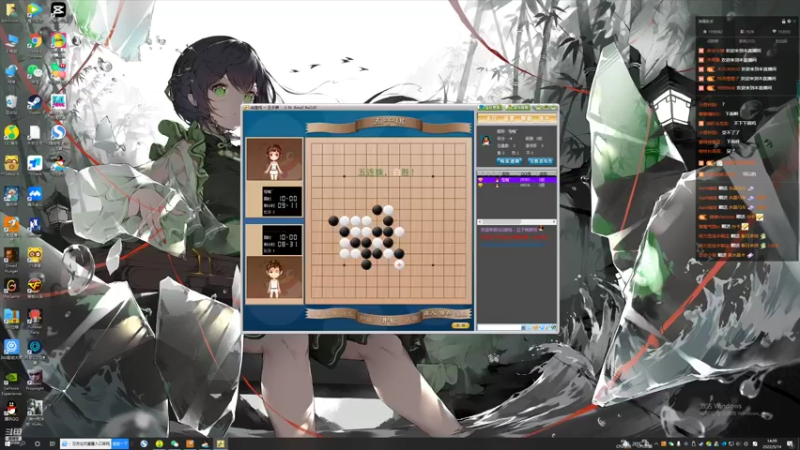Launch the Propnight desktop shortcut

click(35, 378)
